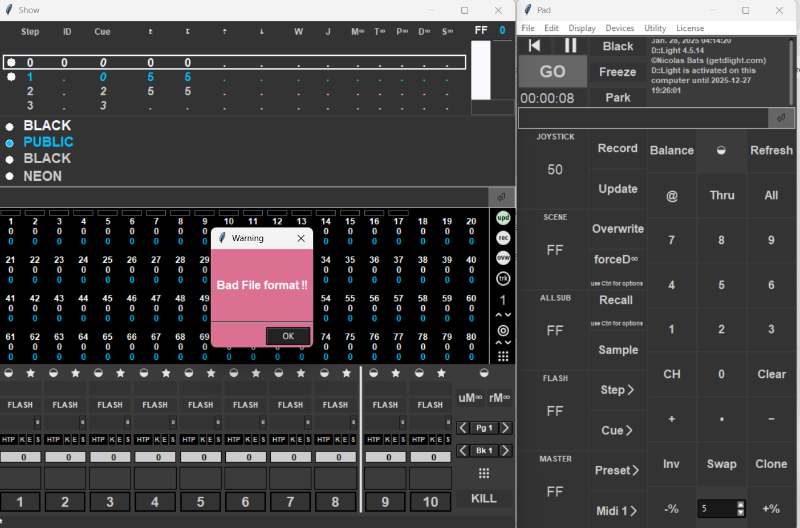
Task: Open the Utility menu
Action: (655, 28)
